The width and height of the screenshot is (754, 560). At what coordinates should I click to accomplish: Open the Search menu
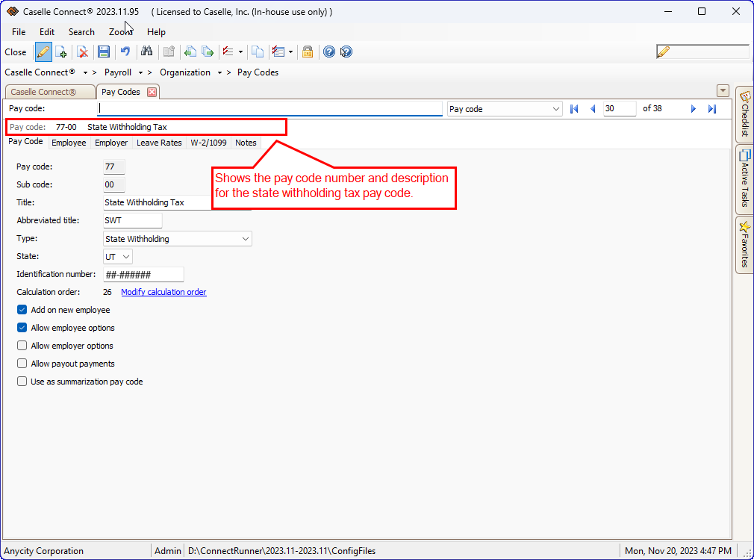pyautogui.click(x=81, y=31)
